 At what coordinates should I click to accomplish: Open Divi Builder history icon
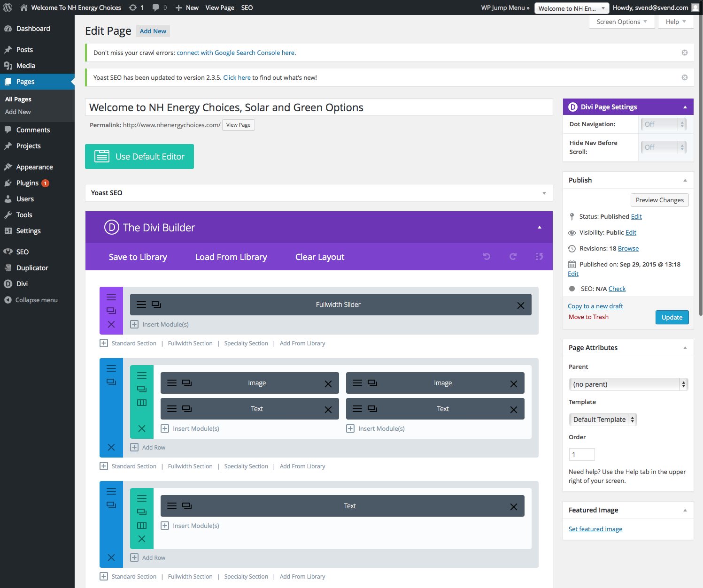click(539, 257)
